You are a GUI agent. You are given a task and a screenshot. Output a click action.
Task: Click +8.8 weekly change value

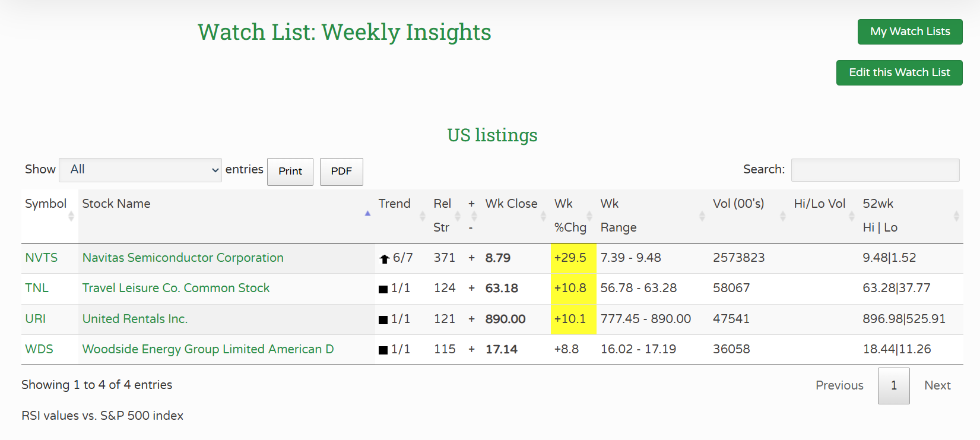click(566, 349)
